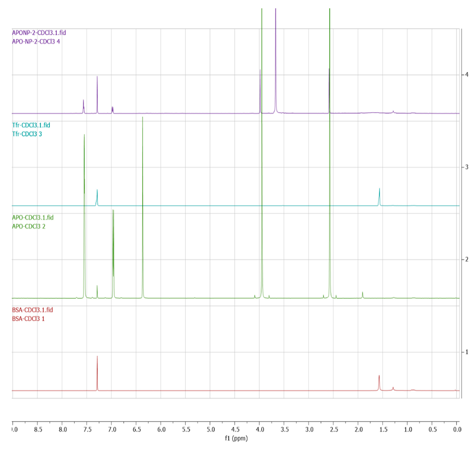Select the BSA-CDCl3 1 title text
The width and height of the screenshot is (476, 450).
28,319
